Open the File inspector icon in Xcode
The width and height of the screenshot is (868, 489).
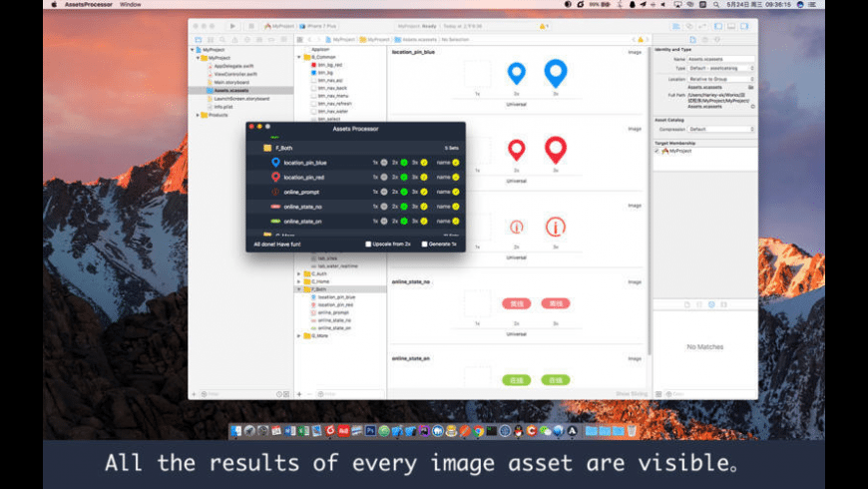[692, 40]
